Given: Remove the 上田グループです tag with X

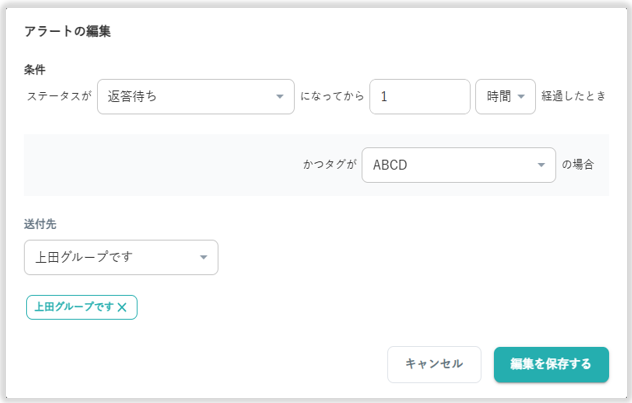Looking at the screenshot, I should (122, 308).
